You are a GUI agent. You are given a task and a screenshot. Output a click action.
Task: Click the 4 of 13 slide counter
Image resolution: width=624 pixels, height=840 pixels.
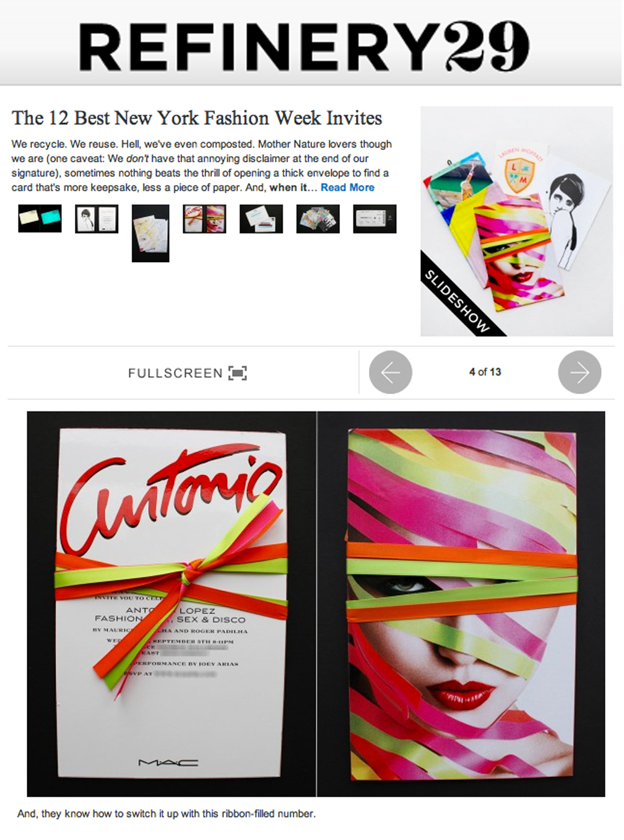click(x=485, y=372)
